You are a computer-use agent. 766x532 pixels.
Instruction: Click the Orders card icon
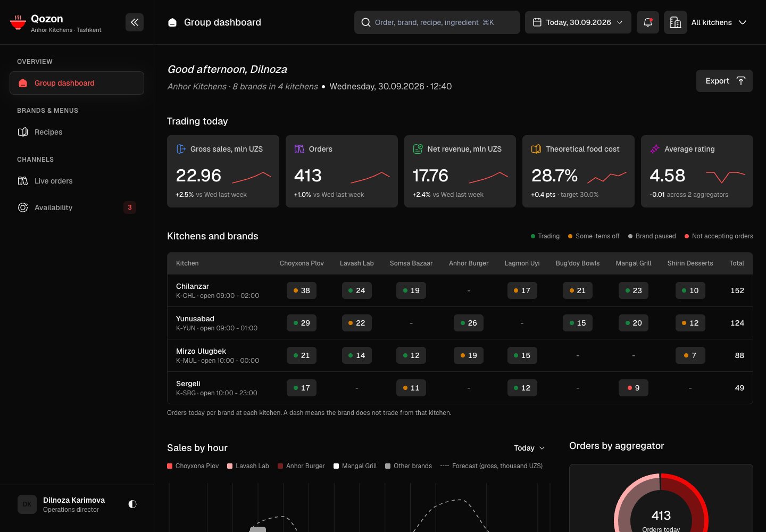(299, 149)
